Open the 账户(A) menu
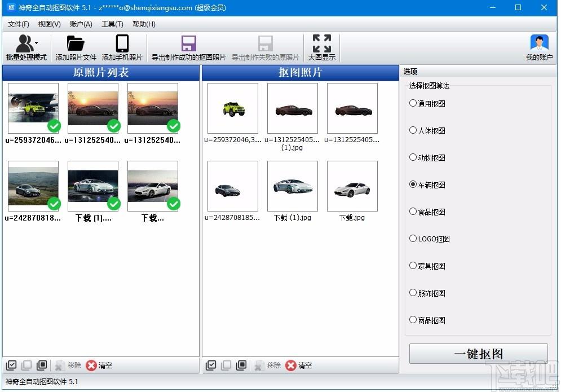 coord(81,24)
